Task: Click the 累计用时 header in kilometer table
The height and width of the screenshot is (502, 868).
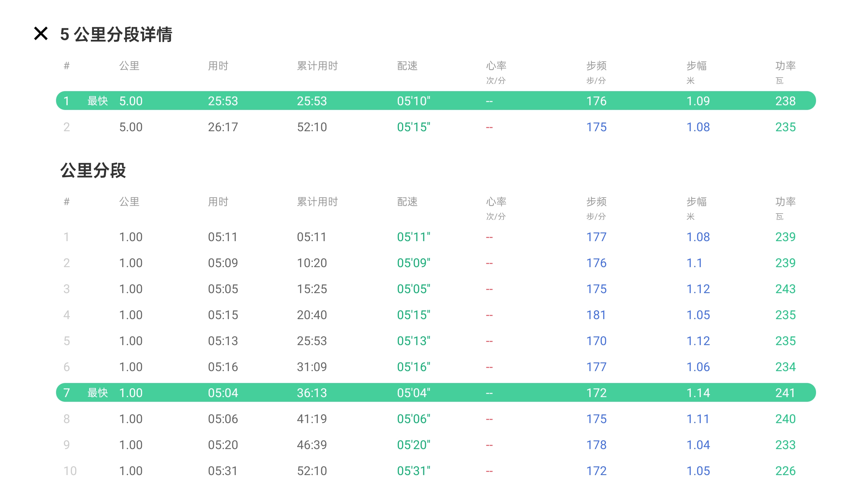Action: [x=317, y=202]
